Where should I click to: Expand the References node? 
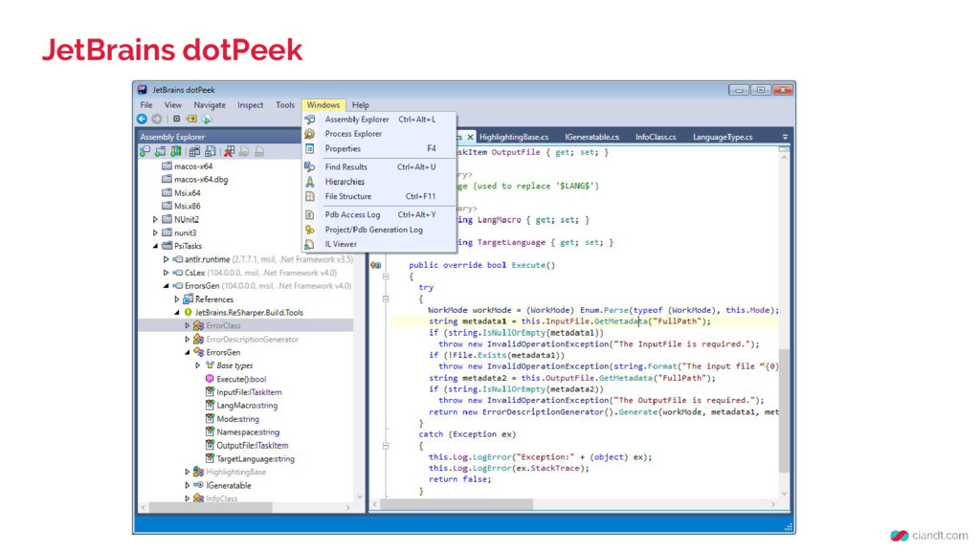pos(177,299)
